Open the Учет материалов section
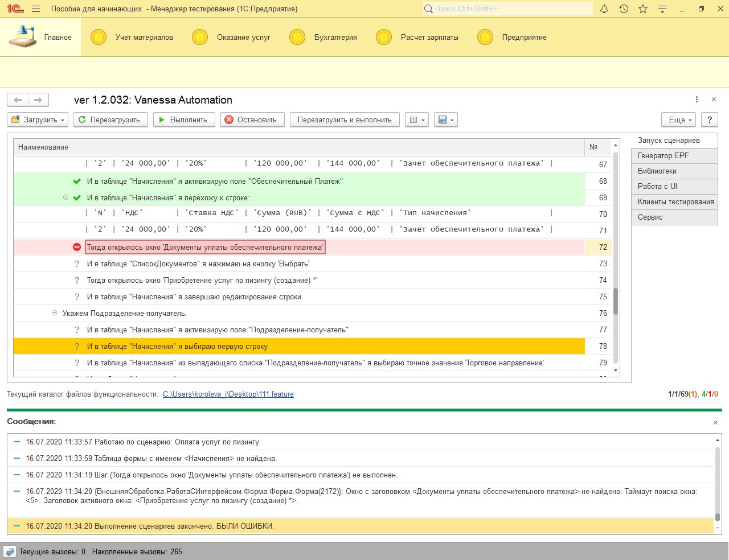 [132, 37]
